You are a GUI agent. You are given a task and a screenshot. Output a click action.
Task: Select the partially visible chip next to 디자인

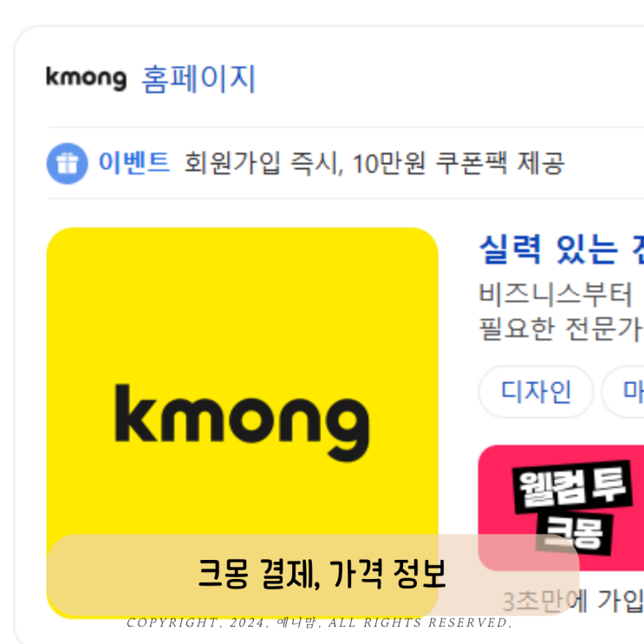(623, 392)
